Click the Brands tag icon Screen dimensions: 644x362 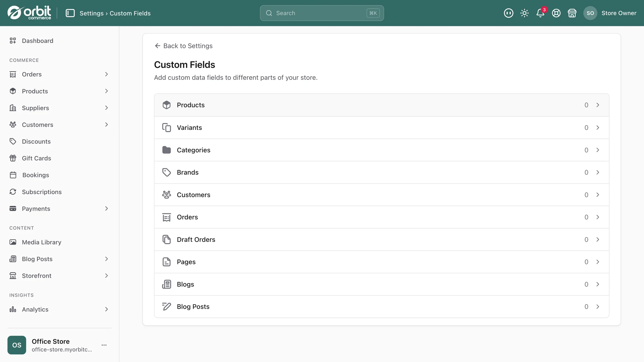pos(166,172)
